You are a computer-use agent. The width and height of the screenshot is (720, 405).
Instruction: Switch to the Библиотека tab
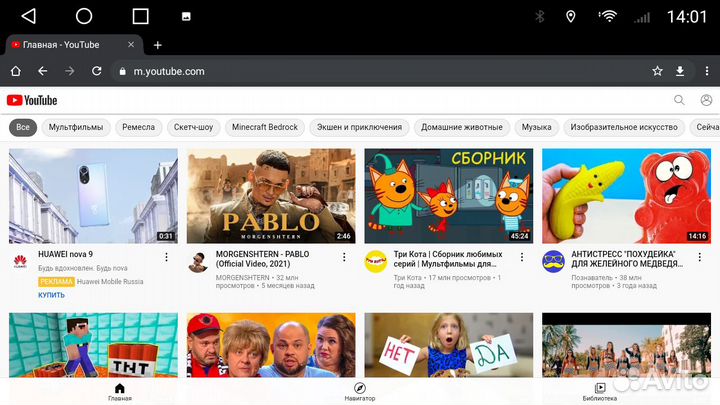[x=600, y=391]
